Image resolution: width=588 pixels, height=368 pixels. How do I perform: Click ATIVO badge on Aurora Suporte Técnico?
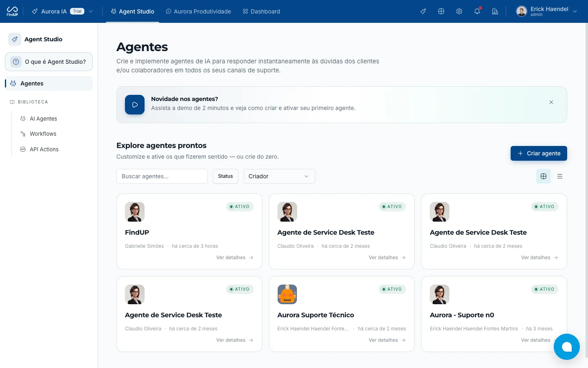(x=392, y=289)
